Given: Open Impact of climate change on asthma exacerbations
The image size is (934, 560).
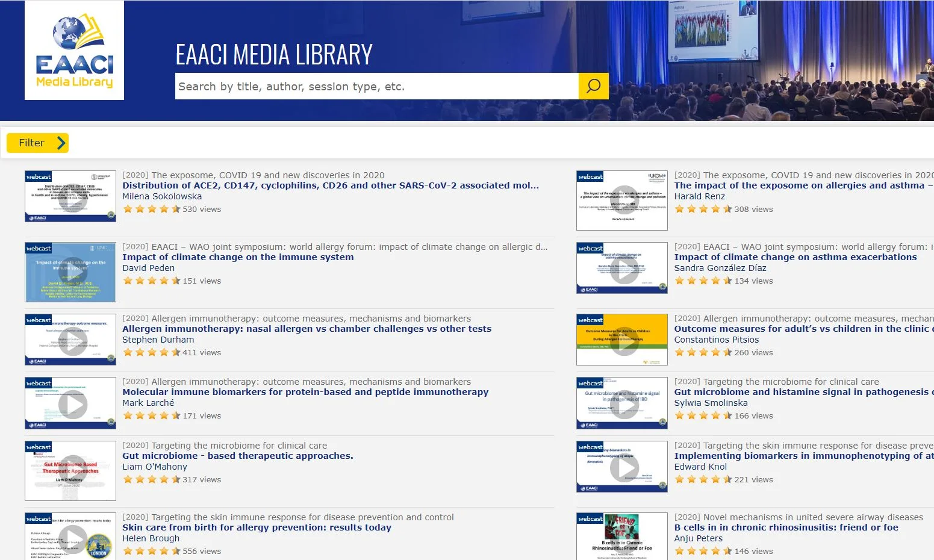Looking at the screenshot, I should 795,257.
